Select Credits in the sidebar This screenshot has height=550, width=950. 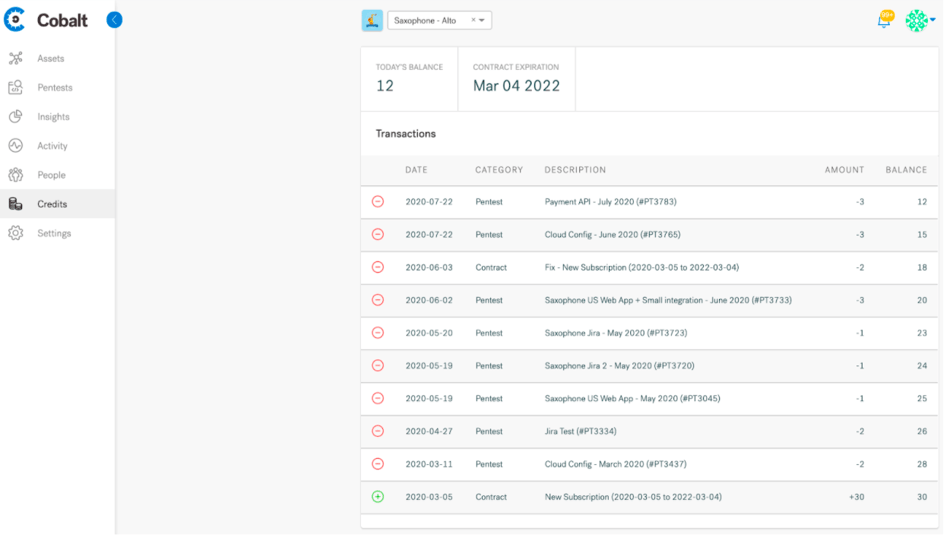(x=52, y=204)
